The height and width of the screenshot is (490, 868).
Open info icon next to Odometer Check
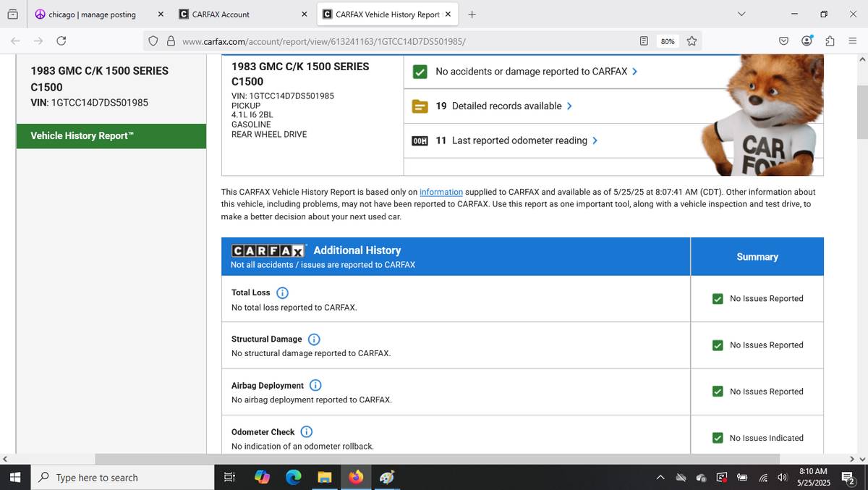pos(306,432)
